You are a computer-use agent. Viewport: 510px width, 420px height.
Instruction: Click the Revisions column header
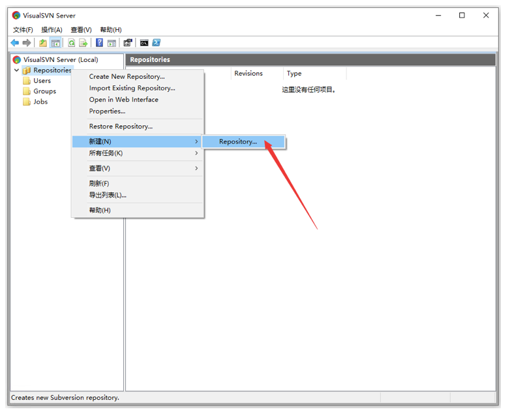pyautogui.click(x=248, y=74)
